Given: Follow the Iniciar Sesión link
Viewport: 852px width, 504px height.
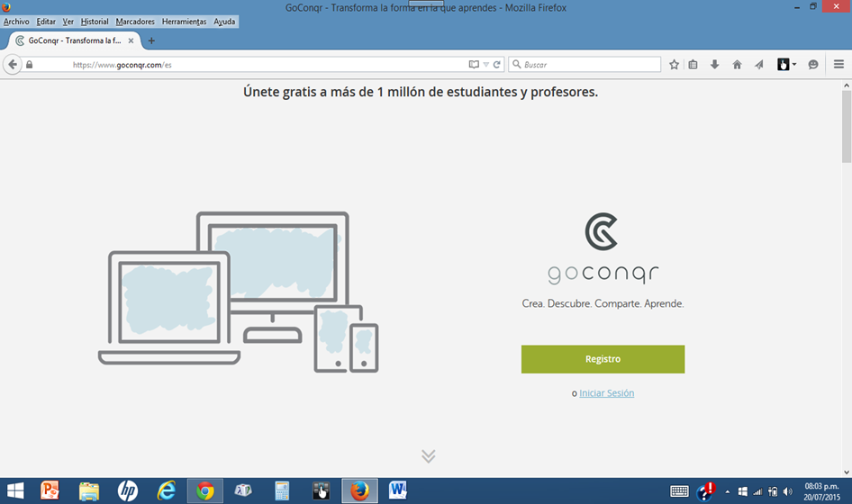Looking at the screenshot, I should 606,393.
